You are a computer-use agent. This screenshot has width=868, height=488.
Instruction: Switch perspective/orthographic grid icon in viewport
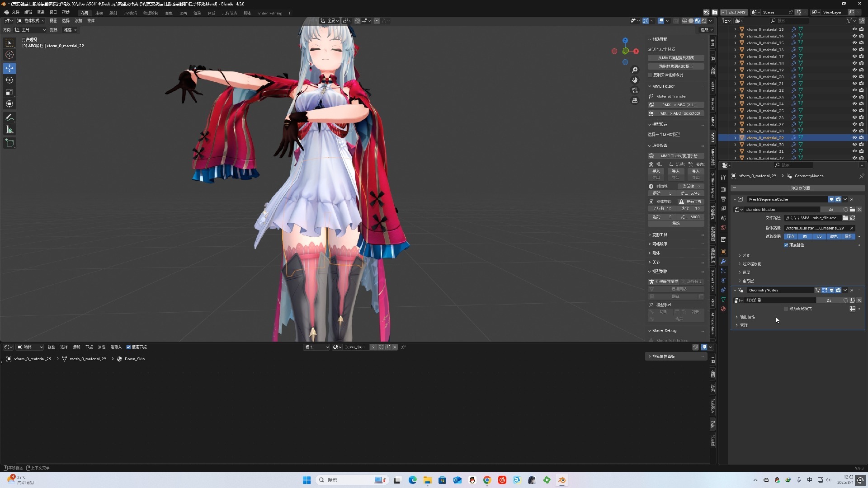click(635, 100)
